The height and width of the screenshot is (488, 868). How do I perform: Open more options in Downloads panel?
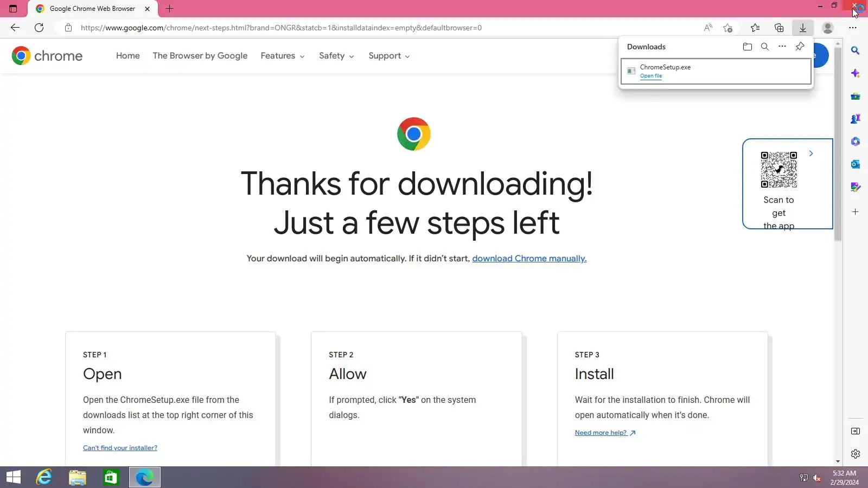coord(782,47)
